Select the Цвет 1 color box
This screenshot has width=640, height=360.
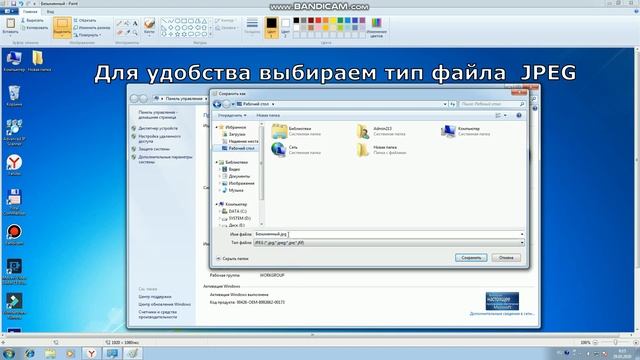(271, 27)
